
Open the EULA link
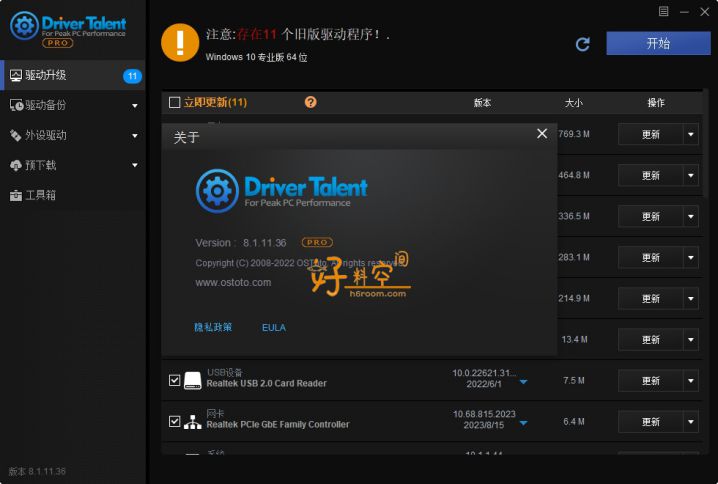tap(274, 327)
